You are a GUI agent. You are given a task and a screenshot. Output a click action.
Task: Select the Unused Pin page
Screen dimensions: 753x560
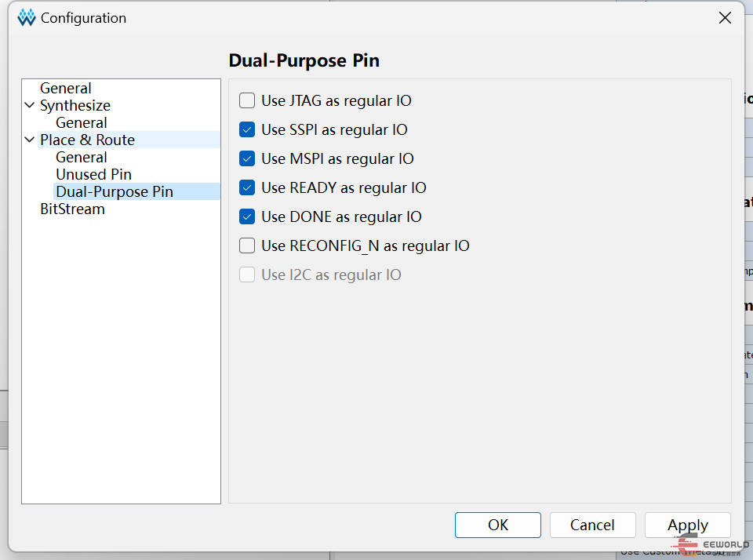click(x=93, y=174)
